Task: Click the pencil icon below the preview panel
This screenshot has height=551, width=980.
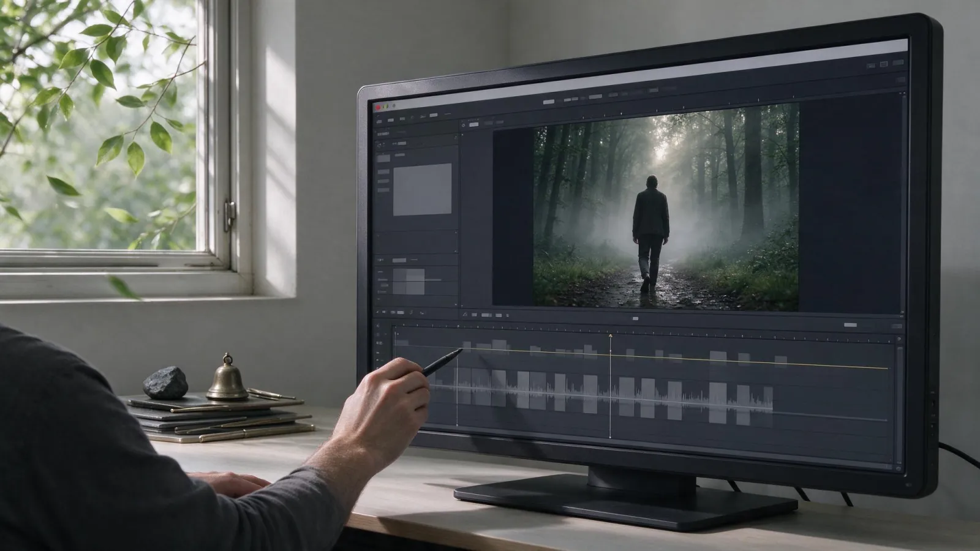Action: (x=465, y=314)
